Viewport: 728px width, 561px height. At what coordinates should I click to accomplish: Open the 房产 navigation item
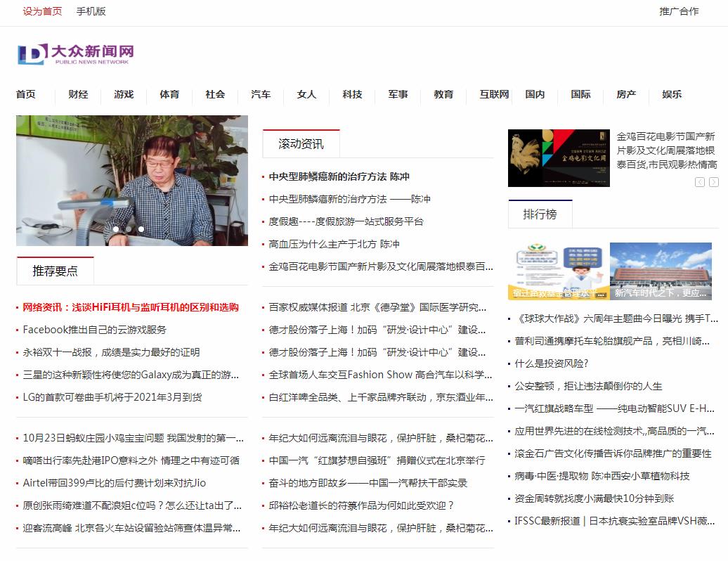[x=626, y=94]
